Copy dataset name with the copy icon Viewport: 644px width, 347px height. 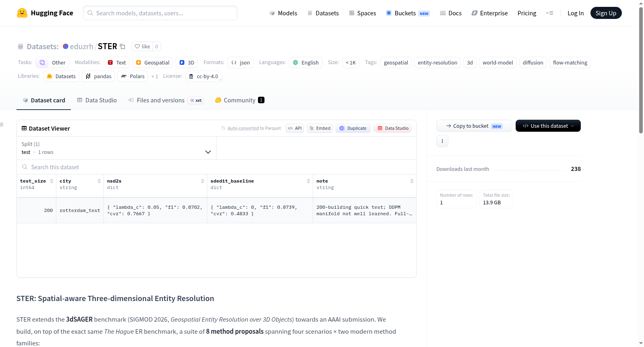[x=122, y=46]
